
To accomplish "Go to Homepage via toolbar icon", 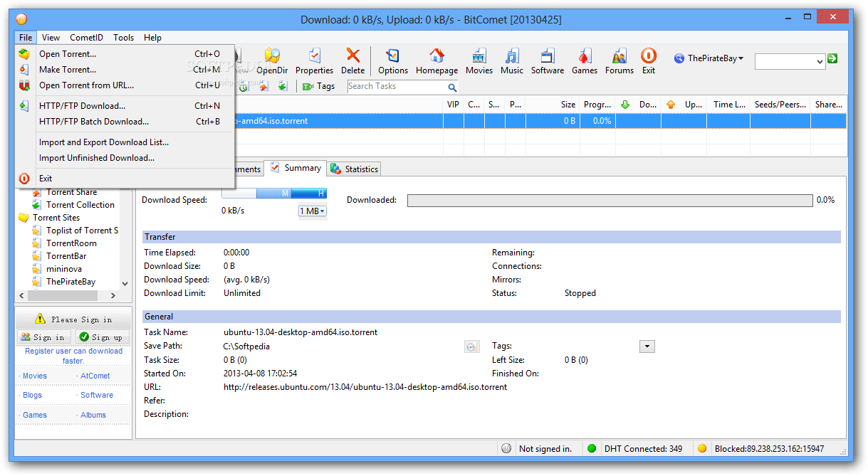I will pyautogui.click(x=436, y=60).
